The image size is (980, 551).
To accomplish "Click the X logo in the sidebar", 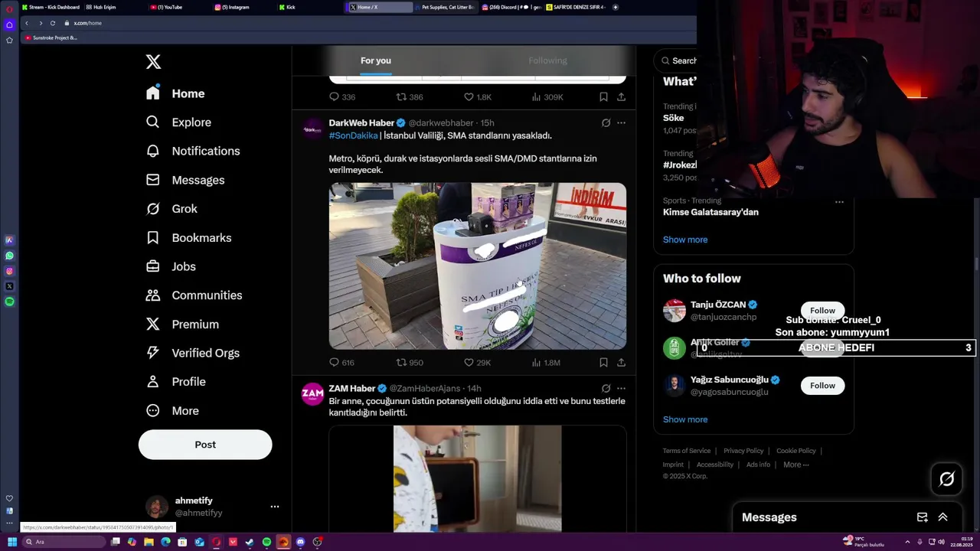I will 153,62.
